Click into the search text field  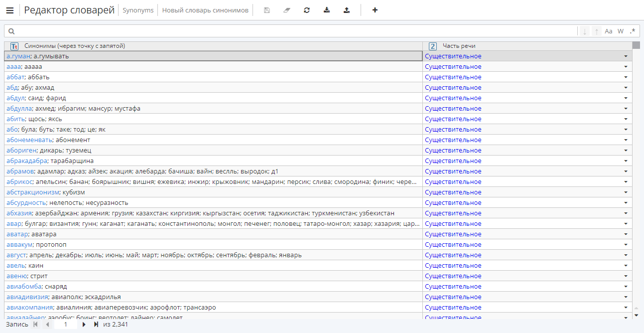point(297,31)
